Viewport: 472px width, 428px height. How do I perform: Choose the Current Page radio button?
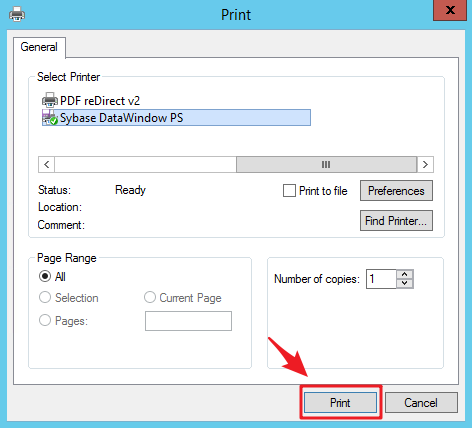(x=150, y=297)
